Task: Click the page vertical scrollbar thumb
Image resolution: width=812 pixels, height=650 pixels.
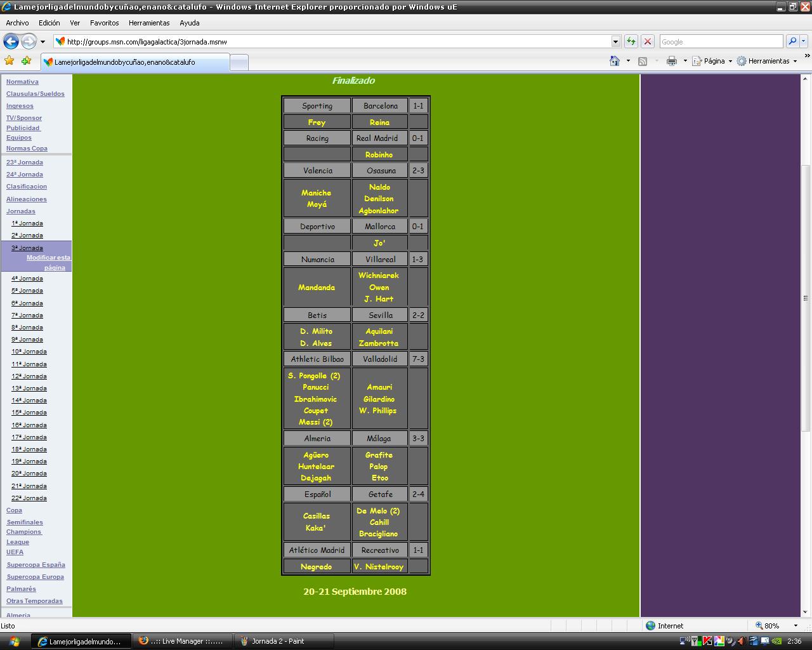Action: [806, 298]
